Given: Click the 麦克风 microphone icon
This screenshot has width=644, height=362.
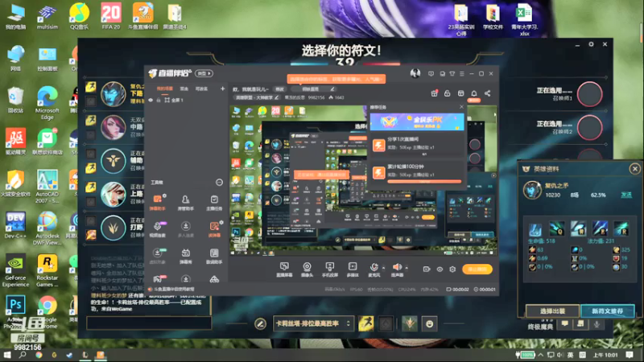Looking at the screenshot, I should (374, 268).
